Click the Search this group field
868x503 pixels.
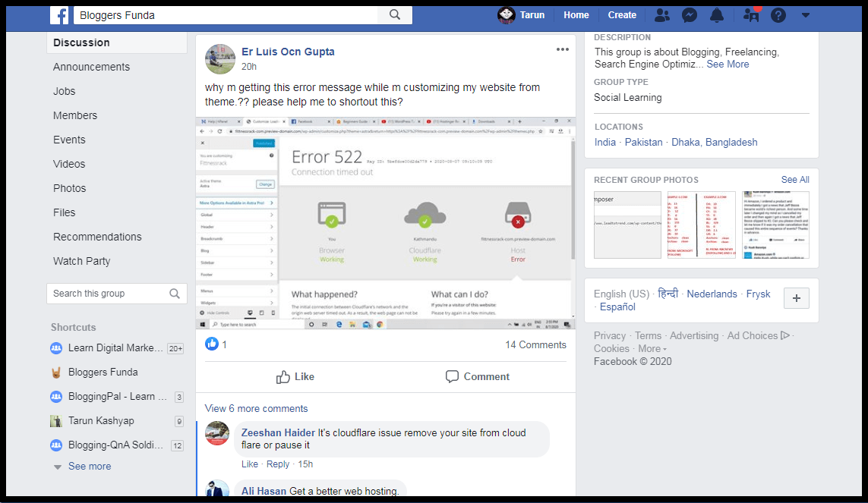tap(108, 294)
